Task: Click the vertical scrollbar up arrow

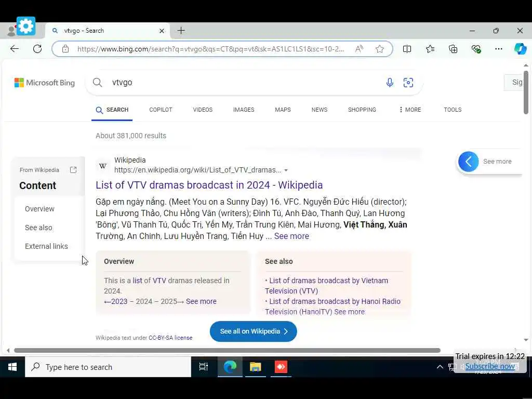Action: pyautogui.click(x=526, y=65)
